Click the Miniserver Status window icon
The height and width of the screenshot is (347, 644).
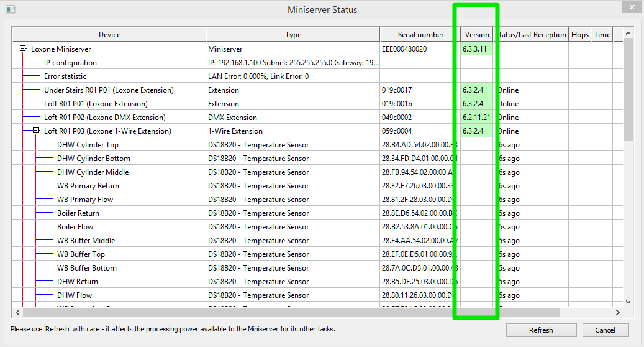click(x=11, y=9)
